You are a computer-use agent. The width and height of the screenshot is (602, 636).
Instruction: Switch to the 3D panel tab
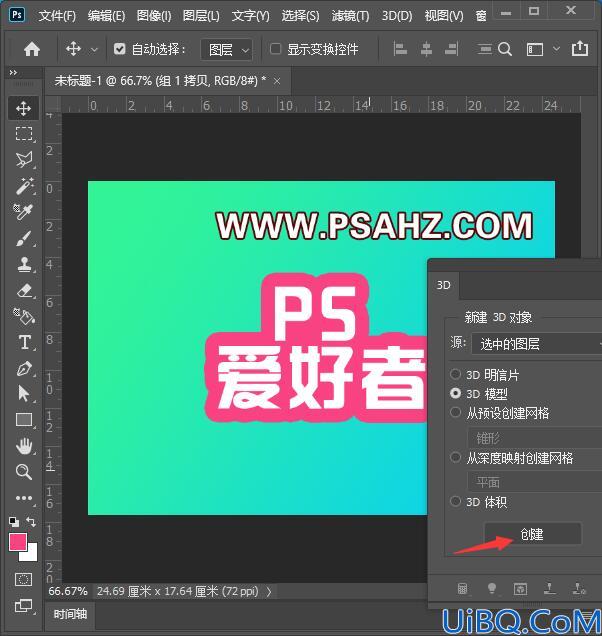coord(444,285)
